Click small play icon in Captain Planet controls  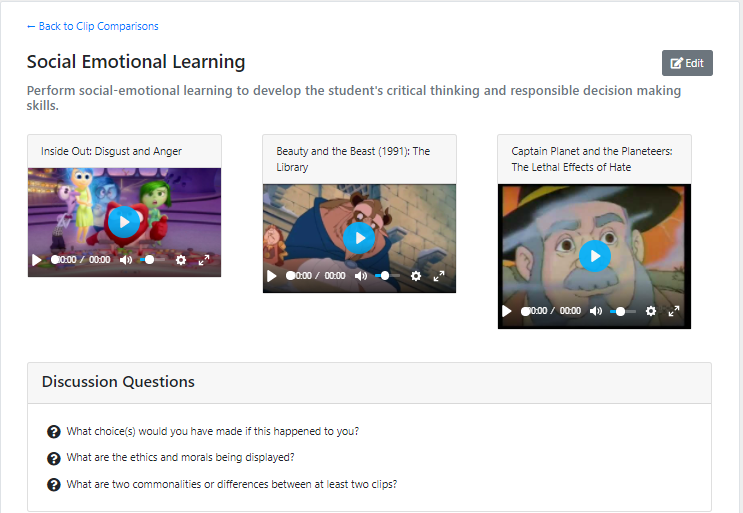507,311
